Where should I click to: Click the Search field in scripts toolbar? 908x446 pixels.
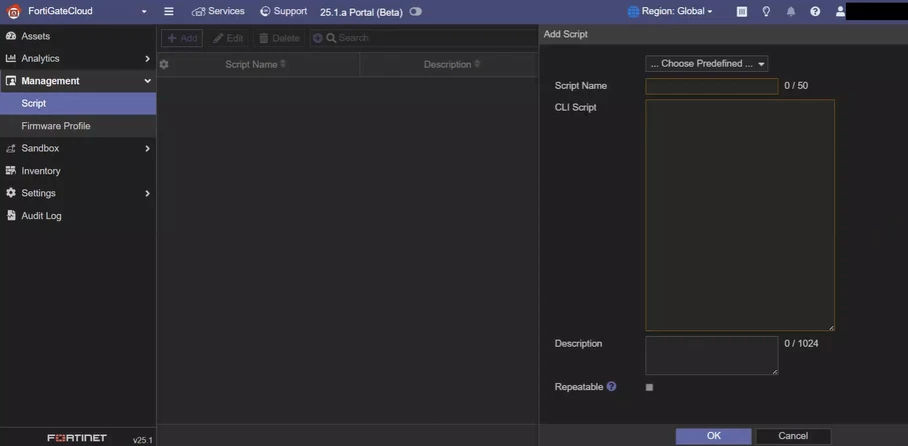point(431,38)
